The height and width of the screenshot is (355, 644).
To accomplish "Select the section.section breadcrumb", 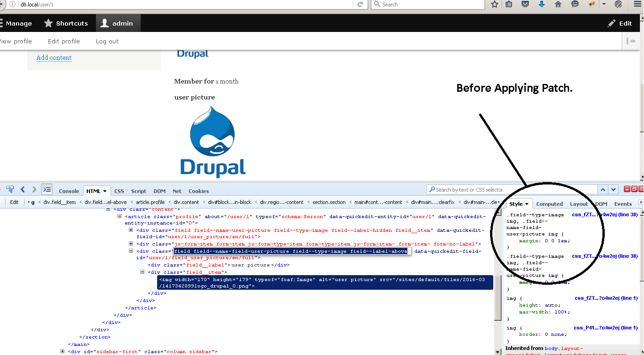I will pos(329,202).
